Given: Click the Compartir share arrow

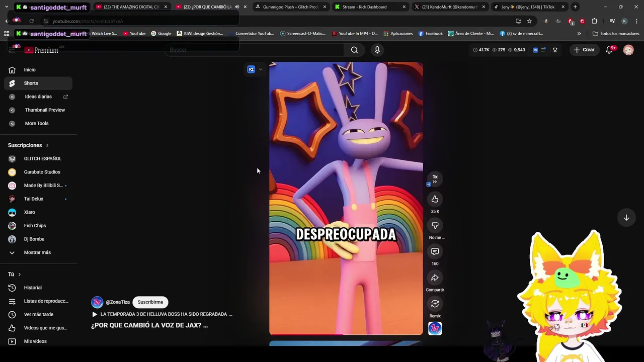Looking at the screenshot, I should click(435, 278).
